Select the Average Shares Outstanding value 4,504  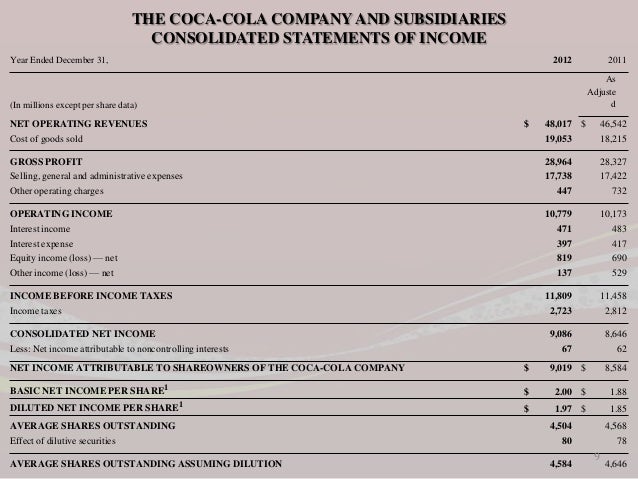coord(561,426)
